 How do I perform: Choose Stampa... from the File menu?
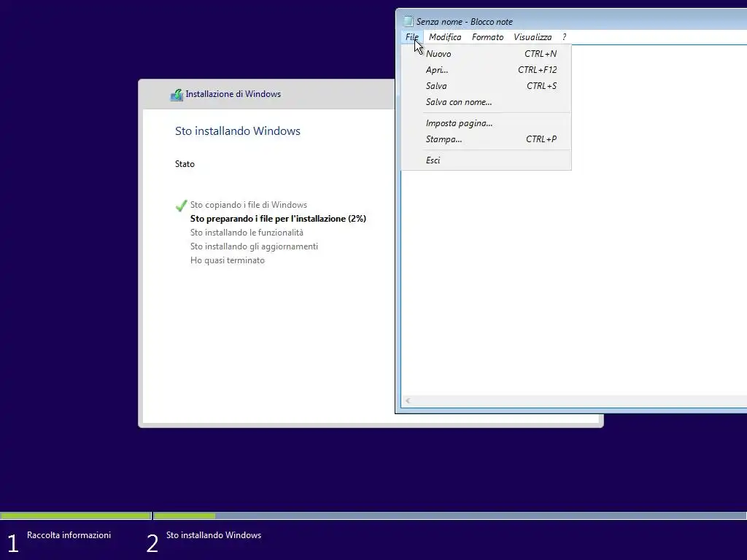click(486, 139)
